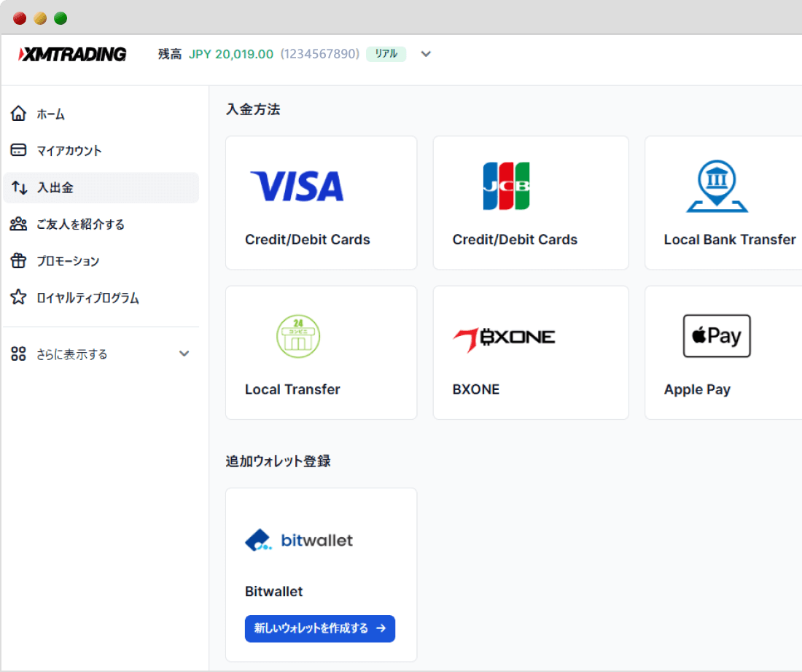The height and width of the screenshot is (672, 802).
Task: Click the home icon in sidebar
Action: tap(18, 113)
